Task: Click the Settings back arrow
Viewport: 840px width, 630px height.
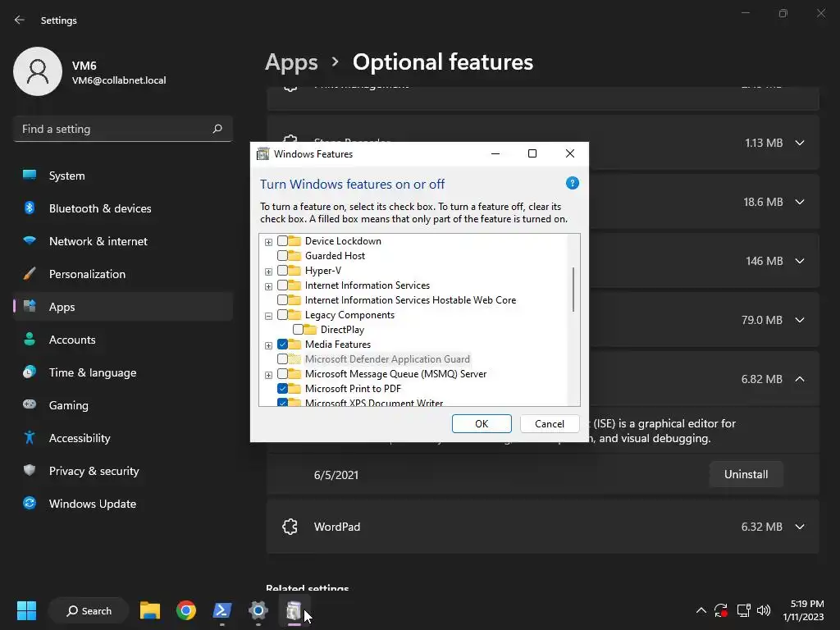Action: (x=20, y=20)
